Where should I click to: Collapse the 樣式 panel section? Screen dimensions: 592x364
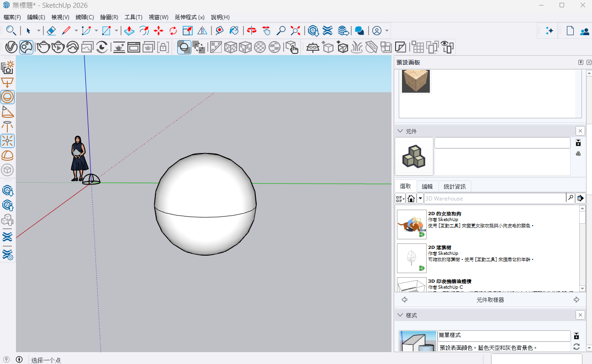(400, 315)
